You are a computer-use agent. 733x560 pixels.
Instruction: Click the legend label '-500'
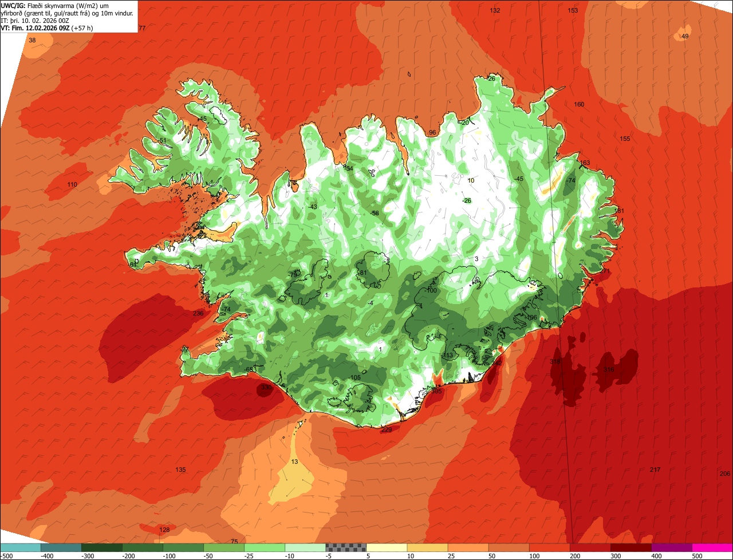point(6,556)
